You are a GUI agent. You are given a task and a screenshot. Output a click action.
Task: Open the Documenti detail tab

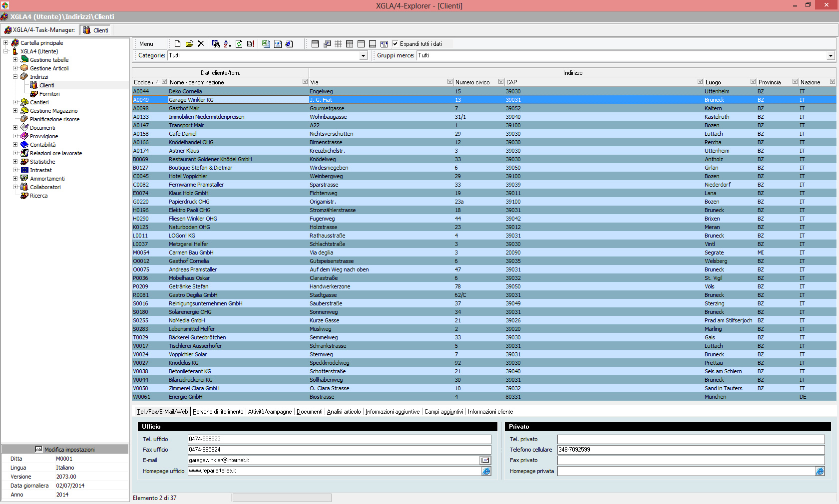point(310,412)
